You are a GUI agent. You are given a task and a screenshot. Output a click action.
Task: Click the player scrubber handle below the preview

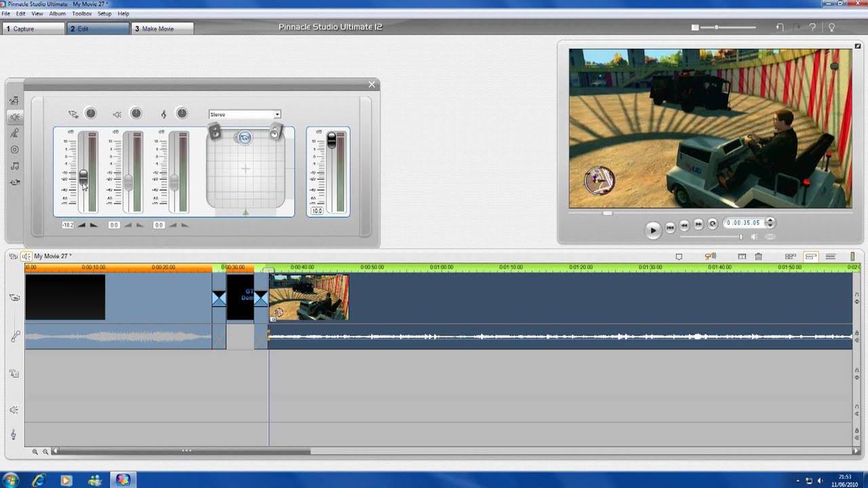pos(608,213)
